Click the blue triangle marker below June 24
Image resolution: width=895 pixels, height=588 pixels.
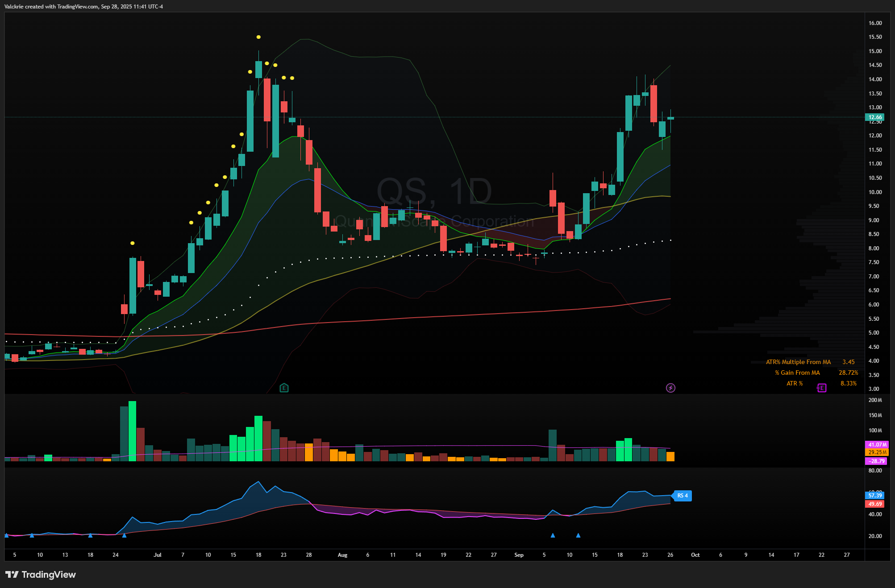(x=124, y=535)
